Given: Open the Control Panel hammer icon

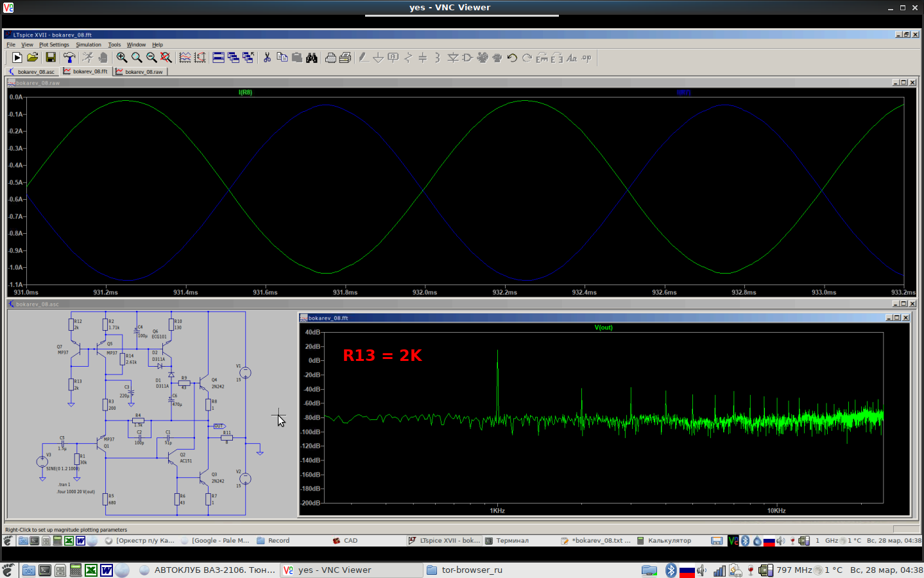Looking at the screenshot, I should [69, 58].
